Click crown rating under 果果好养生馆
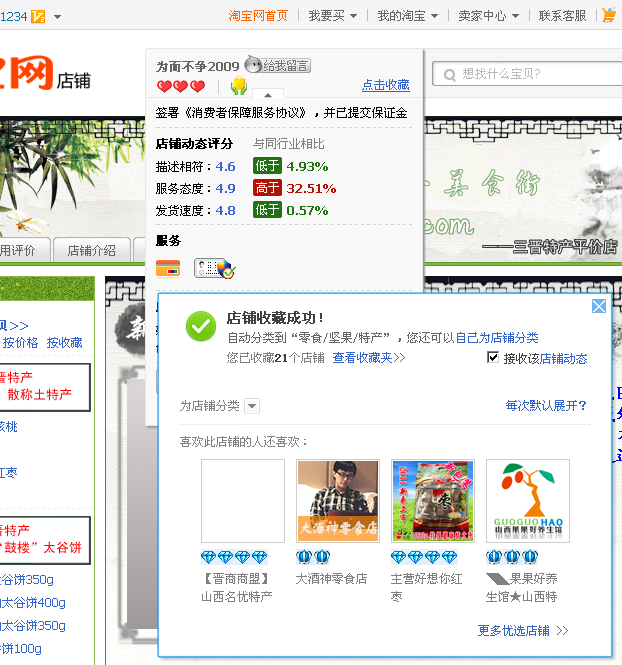Image resolution: width=622 pixels, height=665 pixels. pos(512,557)
